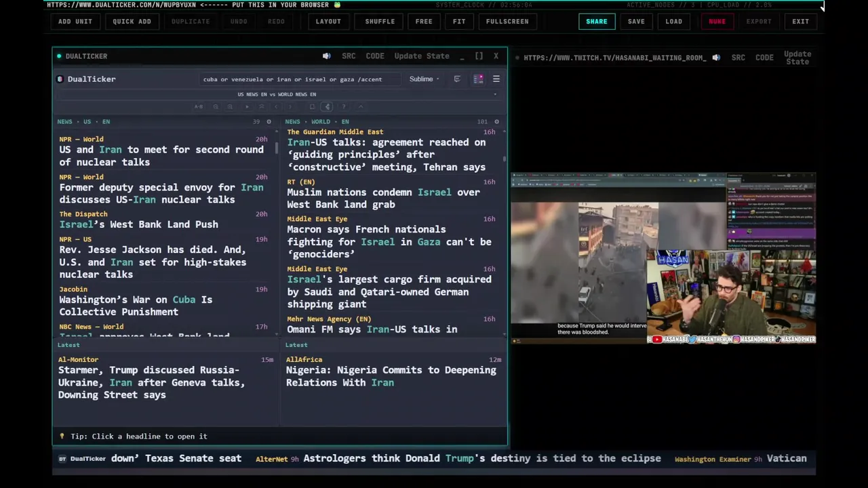Click the Twitch chat icon in DualTicker header

[457, 79]
